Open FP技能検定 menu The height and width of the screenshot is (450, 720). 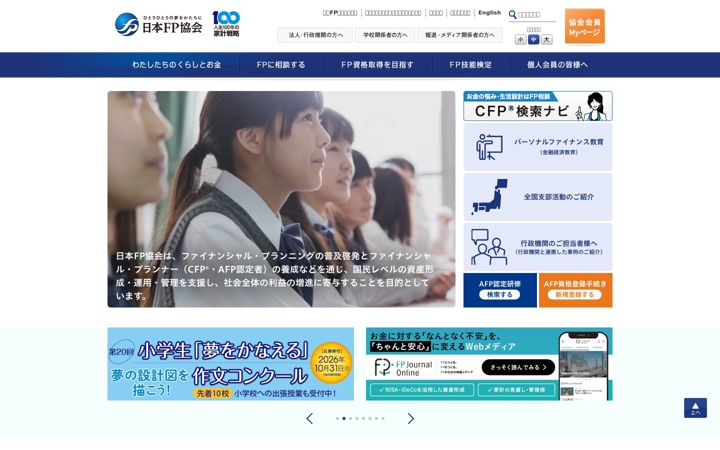471,65
